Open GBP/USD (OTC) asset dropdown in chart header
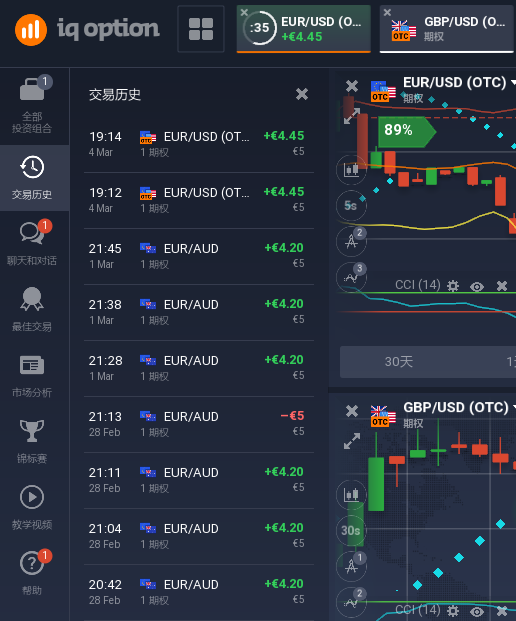Viewport: 516px width, 621px height. tap(459, 408)
